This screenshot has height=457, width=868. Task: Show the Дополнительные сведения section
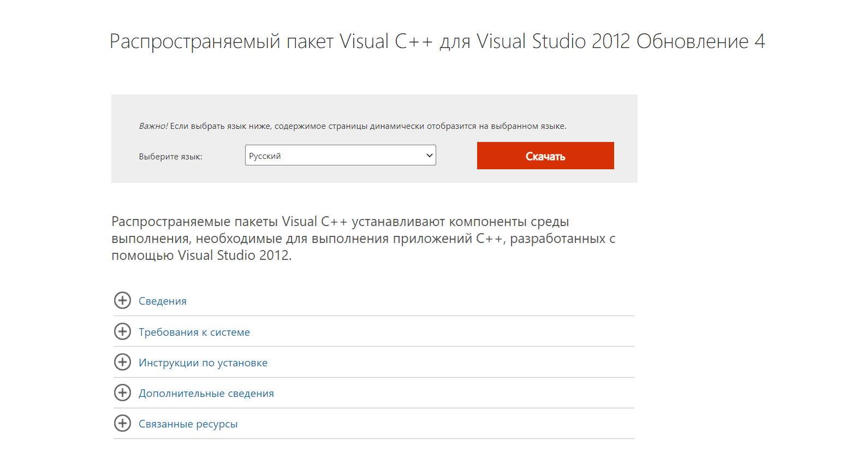[x=206, y=394]
